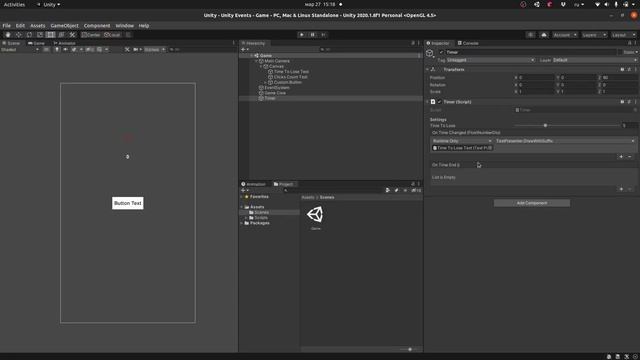Click the scene create plus icon in Hierarchy
Viewport: 640px width, 360px height.
244,49
